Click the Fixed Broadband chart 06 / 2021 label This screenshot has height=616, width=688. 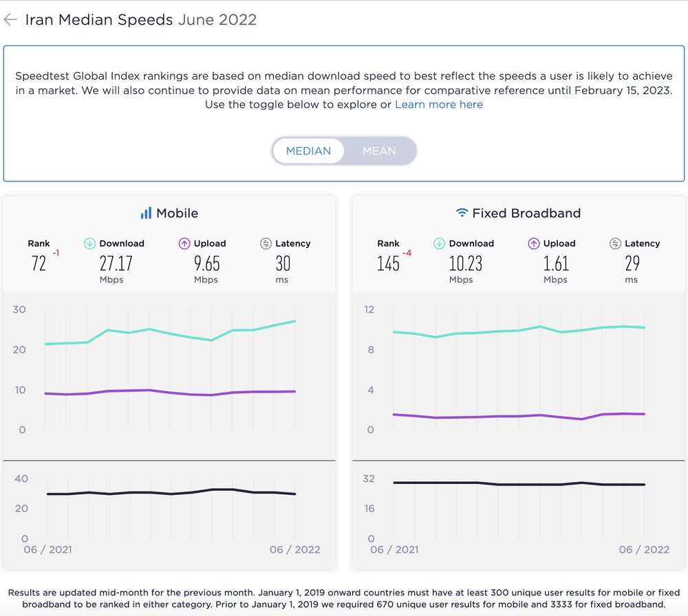(x=395, y=549)
